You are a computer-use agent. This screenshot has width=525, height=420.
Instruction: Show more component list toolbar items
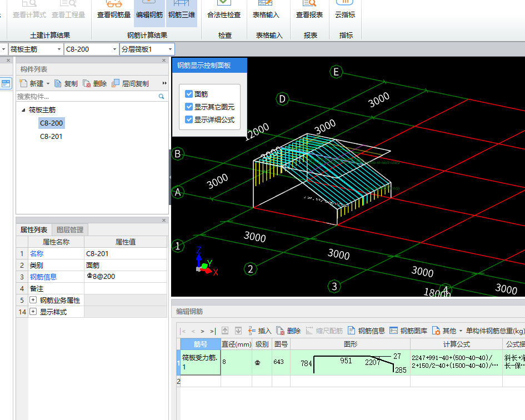164,83
